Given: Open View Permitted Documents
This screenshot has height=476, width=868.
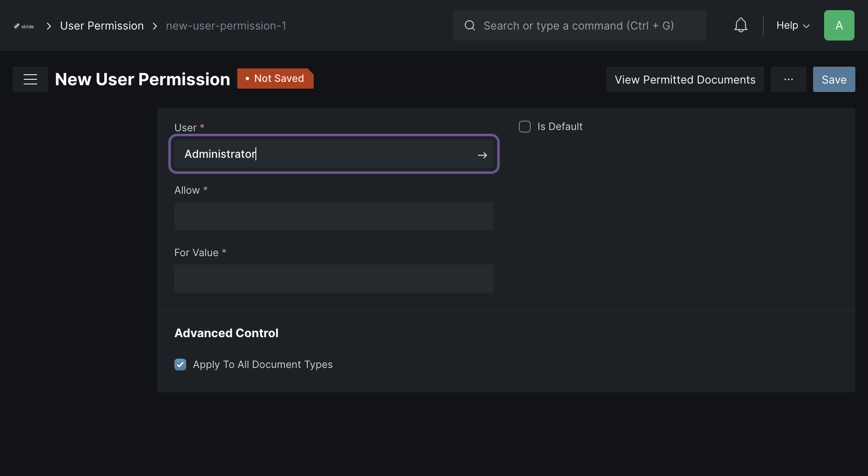Looking at the screenshot, I should 685,79.
